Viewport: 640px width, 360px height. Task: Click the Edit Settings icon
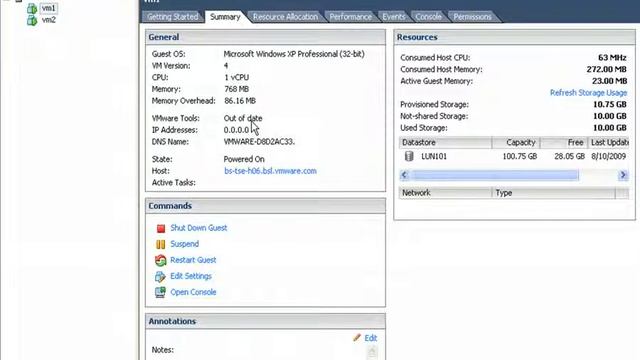(160, 276)
